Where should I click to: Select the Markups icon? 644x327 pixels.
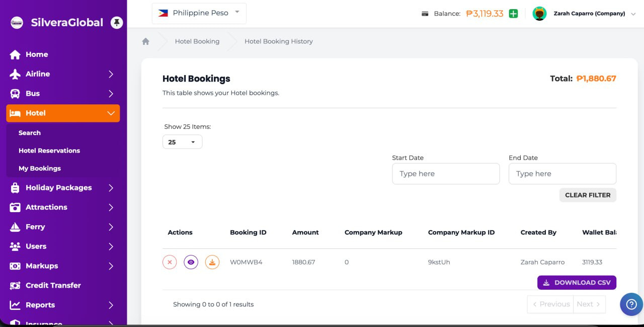[x=16, y=266]
